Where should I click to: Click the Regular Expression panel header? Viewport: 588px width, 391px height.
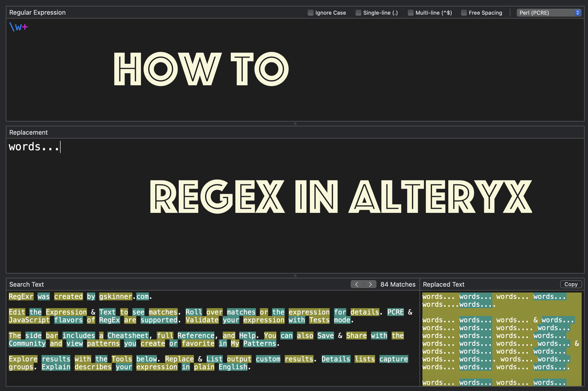37,12
